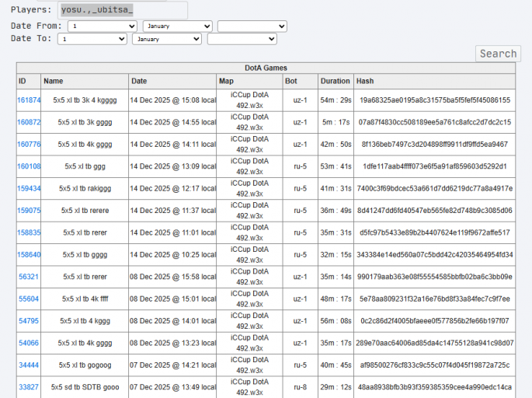The image size is (532, 398).
Task: Select game name '5x5 xl tb 4k ffff'
Action: pos(85,298)
